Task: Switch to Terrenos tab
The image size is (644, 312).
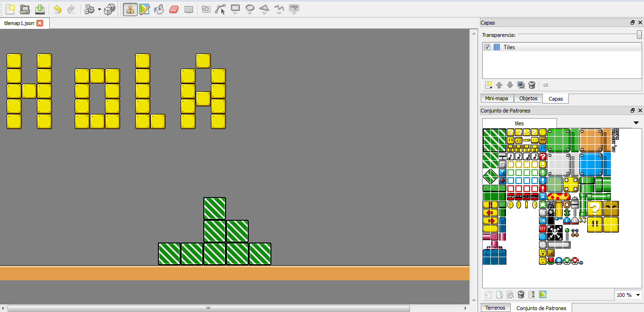Action: tap(495, 308)
